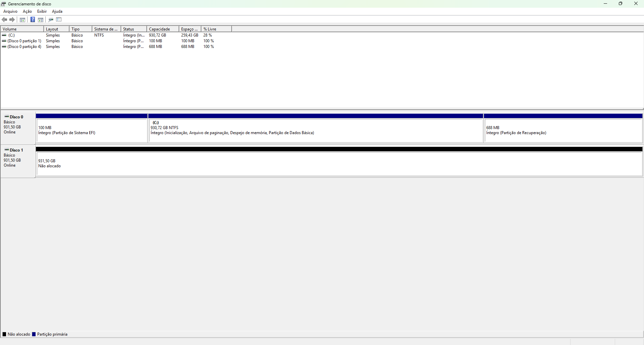Sort by the Layout column header
The height and width of the screenshot is (345, 644).
tap(56, 29)
